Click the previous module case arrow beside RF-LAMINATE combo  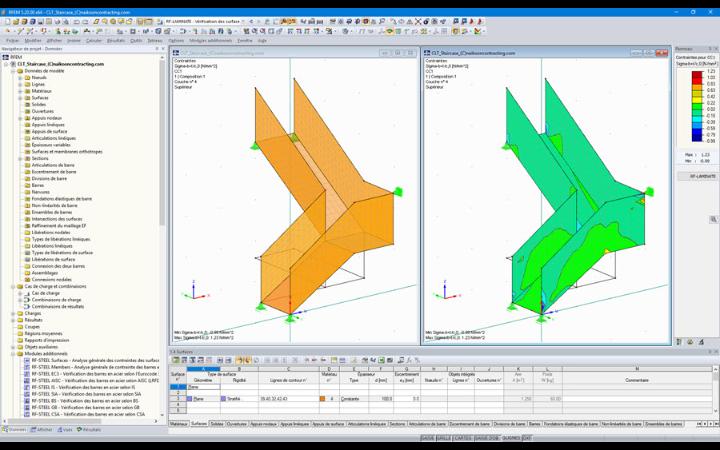251,22
